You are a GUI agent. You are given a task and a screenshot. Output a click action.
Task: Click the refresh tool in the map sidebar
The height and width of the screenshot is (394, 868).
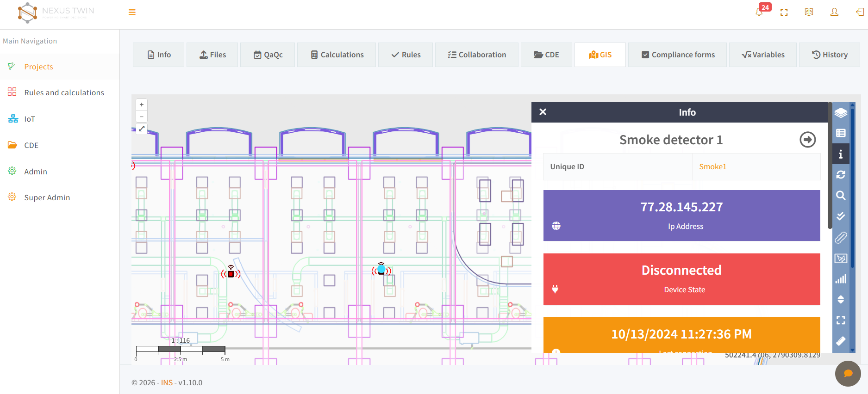point(841,175)
